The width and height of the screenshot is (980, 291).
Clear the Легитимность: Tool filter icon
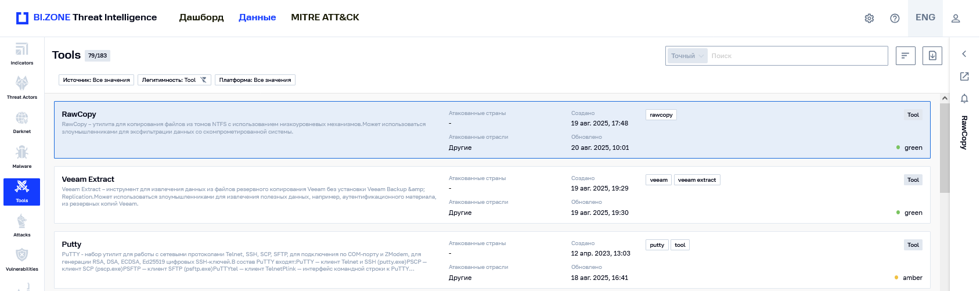(204, 80)
